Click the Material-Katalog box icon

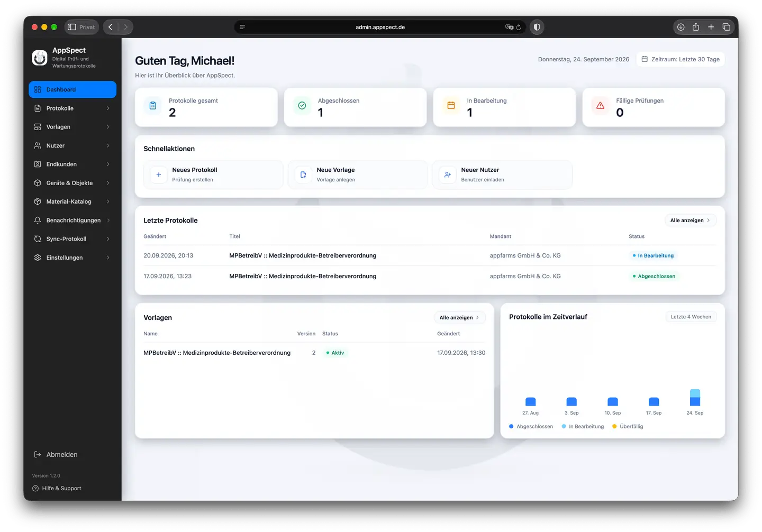pos(38,201)
